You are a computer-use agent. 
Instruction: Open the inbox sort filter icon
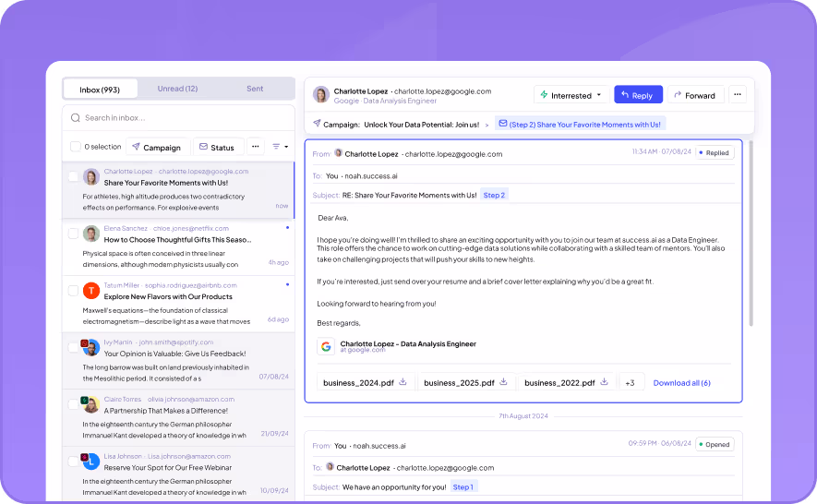277,147
